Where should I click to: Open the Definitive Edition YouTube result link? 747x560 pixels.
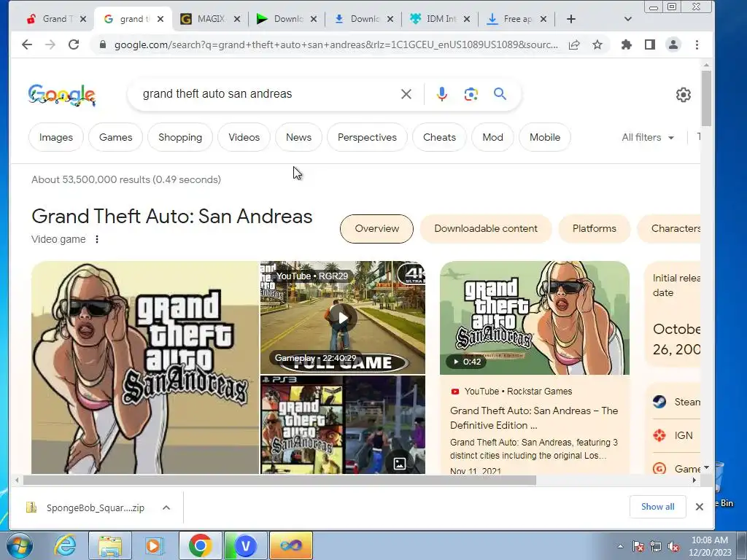[534, 418]
